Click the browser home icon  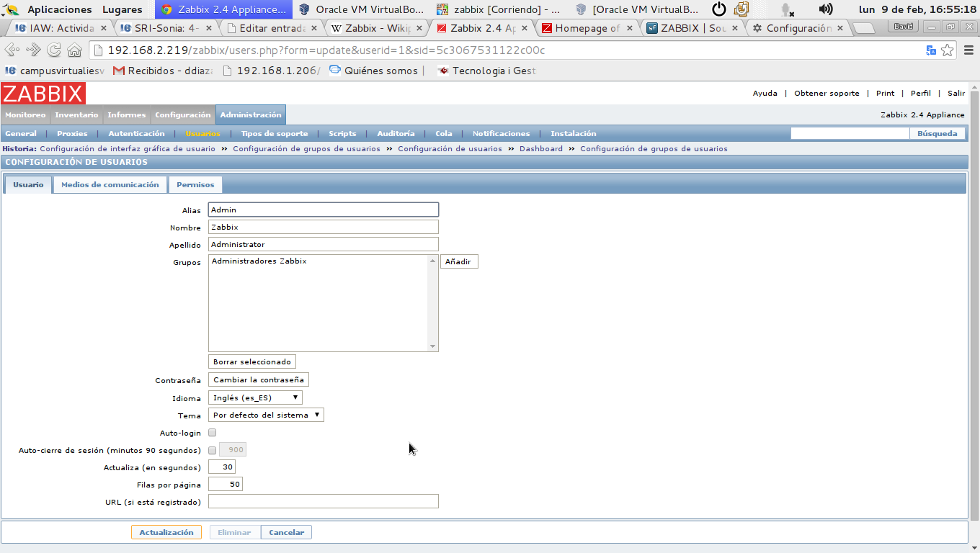[74, 50]
